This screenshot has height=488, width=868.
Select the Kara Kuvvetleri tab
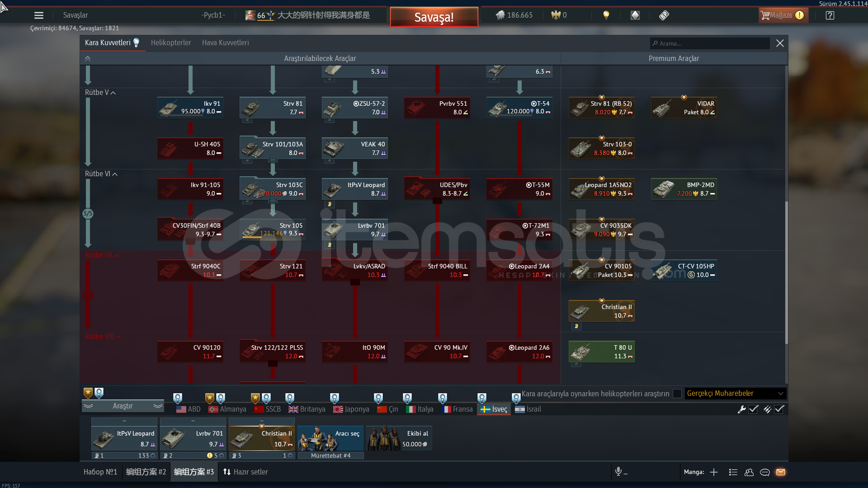pyautogui.click(x=112, y=42)
